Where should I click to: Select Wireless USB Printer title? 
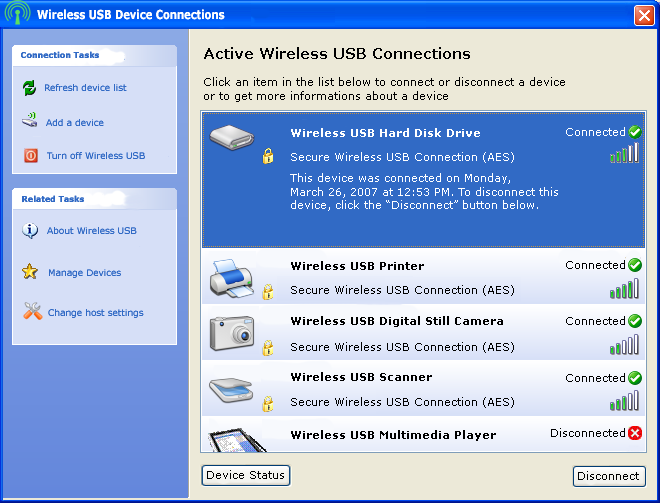pos(357,266)
